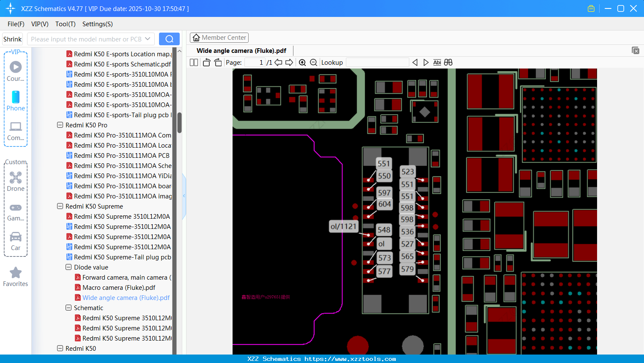The height and width of the screenshot is (363, 644).
Task: Collapse the Redmi K50 Pro tree node
Action: click(60, 125)
